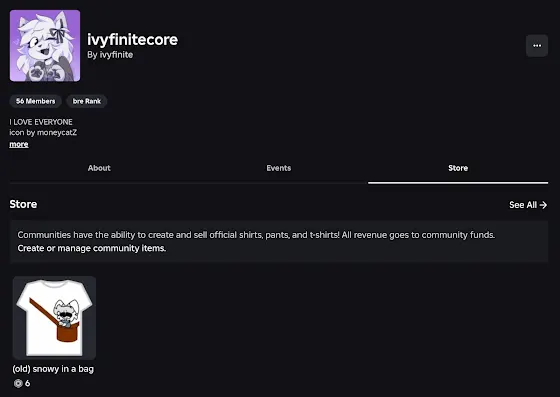Switch to the About tab
The image size is (560, 397).
point(99,168)
